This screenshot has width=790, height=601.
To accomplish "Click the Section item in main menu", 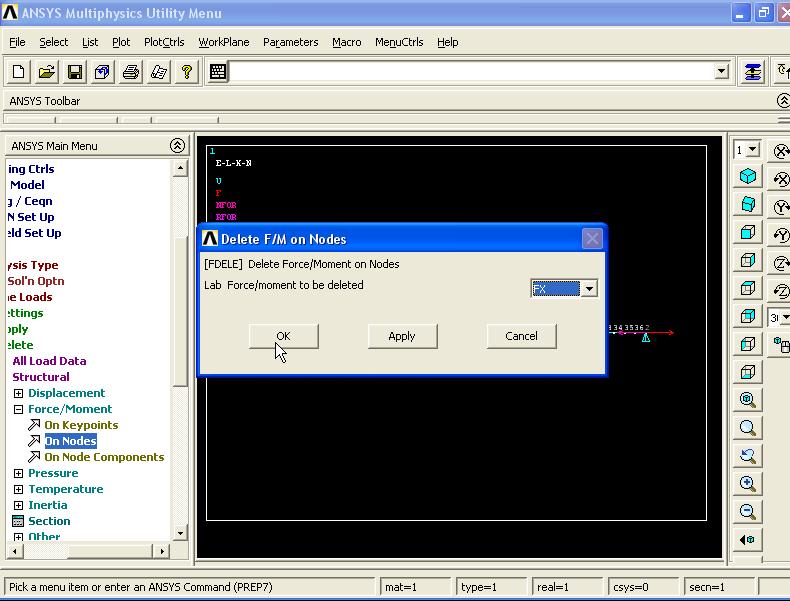I will coord(49,521).
